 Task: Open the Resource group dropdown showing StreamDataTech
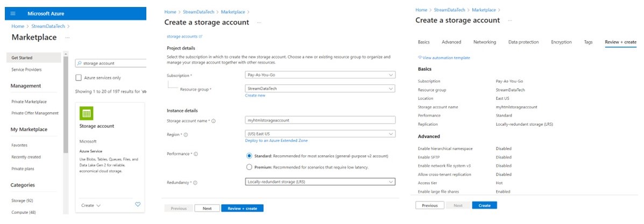point(320,89)
